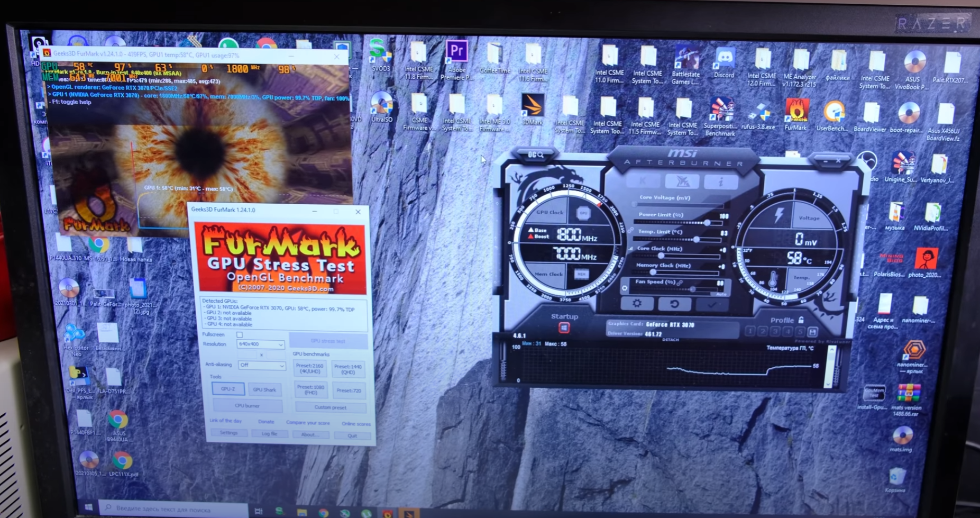The height and width of the screenshot is (518, 980).
Task: Enable the Fullscreen checkbox in FurMark
Action: pyautogui.click(x=240, y=334)
